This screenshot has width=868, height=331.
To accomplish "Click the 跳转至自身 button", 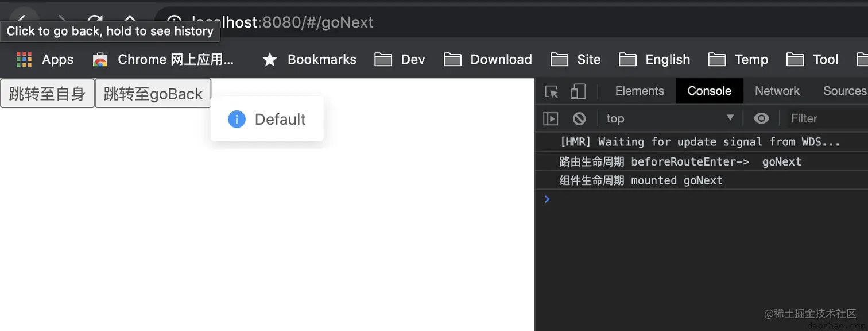I will tap(47, 94).
